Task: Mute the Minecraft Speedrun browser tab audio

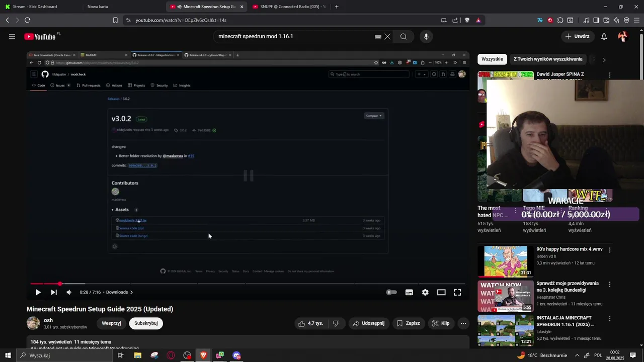Action: tap(180, 7)
